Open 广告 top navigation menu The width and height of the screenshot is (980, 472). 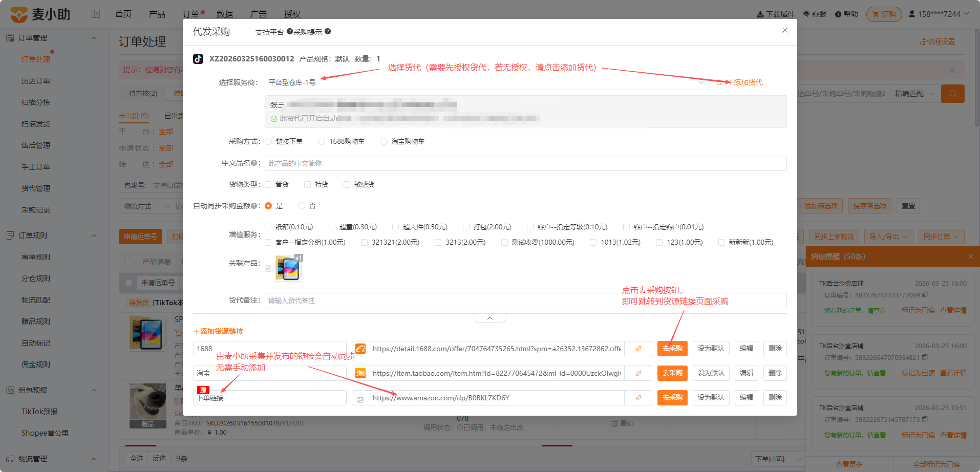tap(259, 14)
